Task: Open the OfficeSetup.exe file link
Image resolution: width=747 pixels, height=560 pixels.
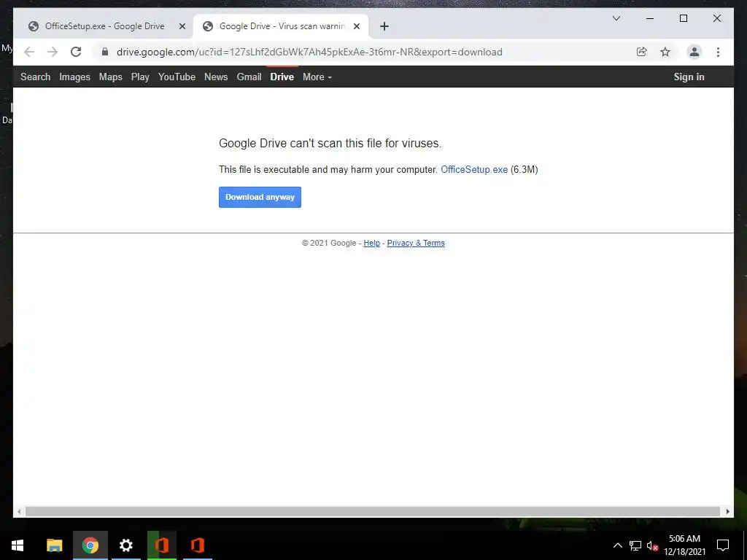Action: click(474, 169)
